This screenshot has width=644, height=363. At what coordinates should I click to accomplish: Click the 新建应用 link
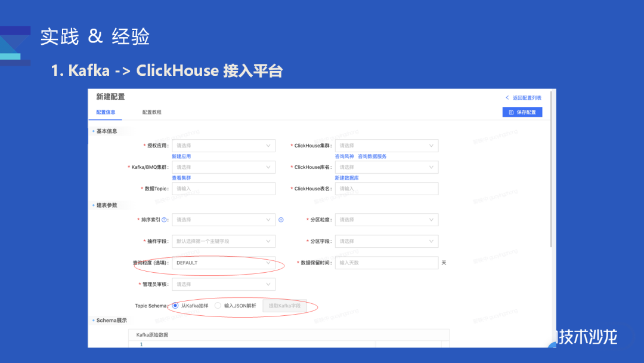pyautogui.click(x=181, y=156)
